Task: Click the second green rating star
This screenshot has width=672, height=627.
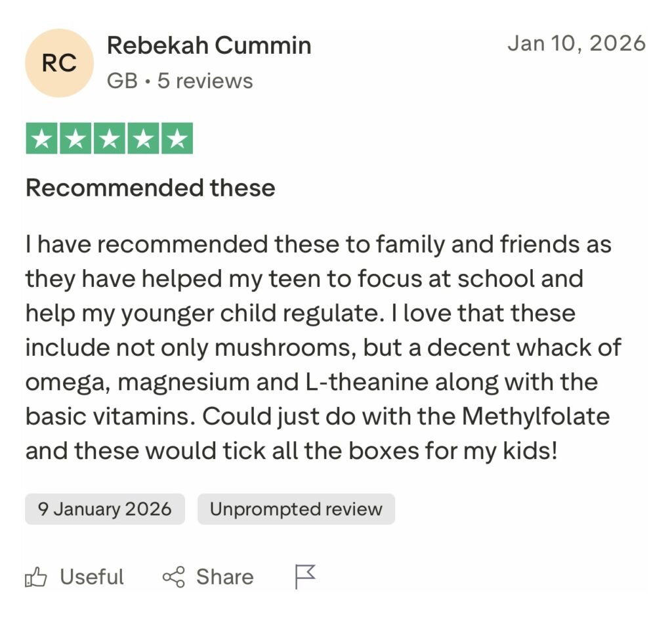Action: click(x=75, y=139)
